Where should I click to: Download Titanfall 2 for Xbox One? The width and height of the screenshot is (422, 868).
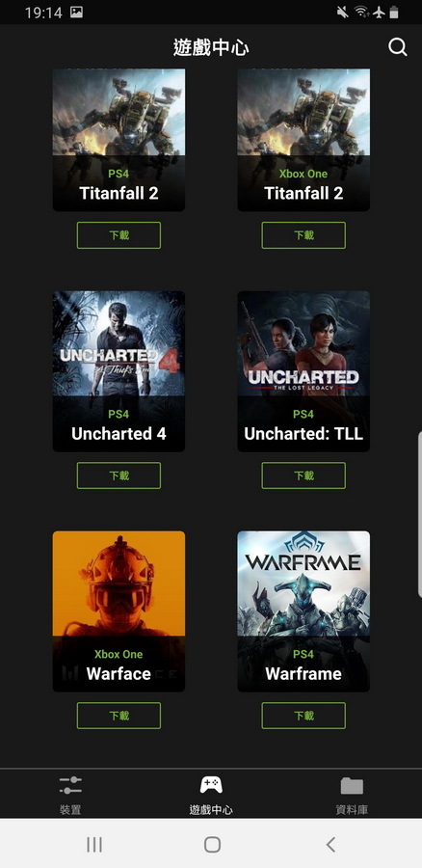(x=303, y=235)
